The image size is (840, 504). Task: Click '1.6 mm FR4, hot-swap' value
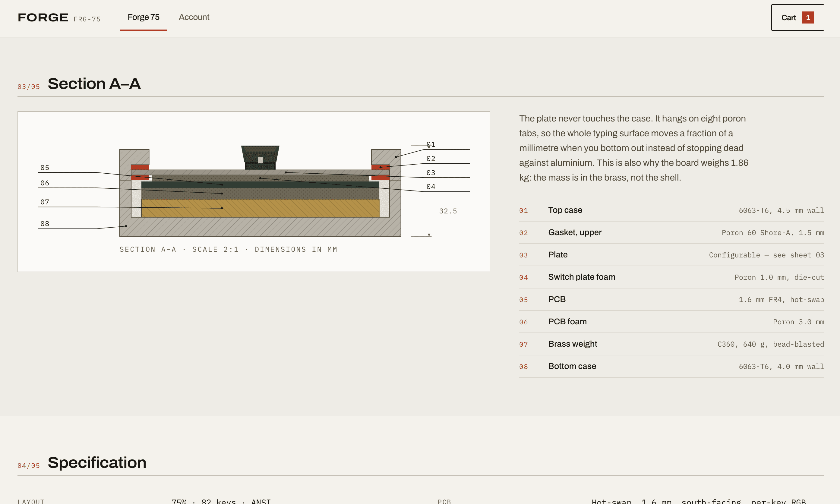coord(781,300)
